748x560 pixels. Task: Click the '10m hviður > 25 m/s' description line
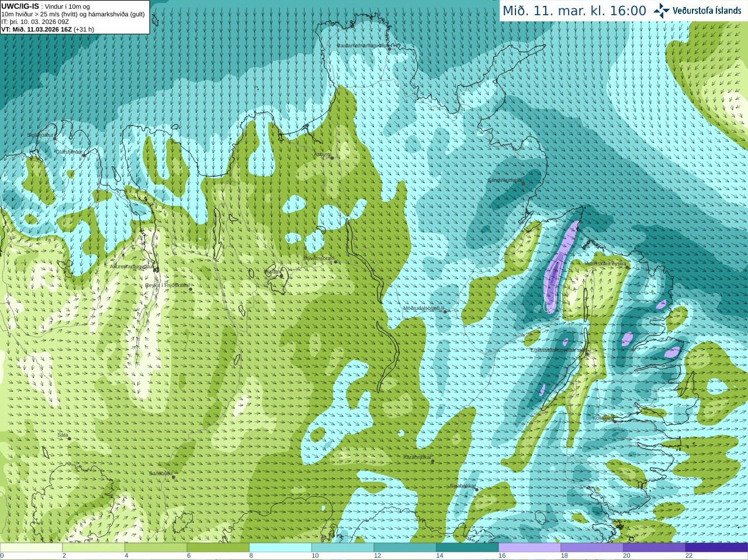pos(73,14)
